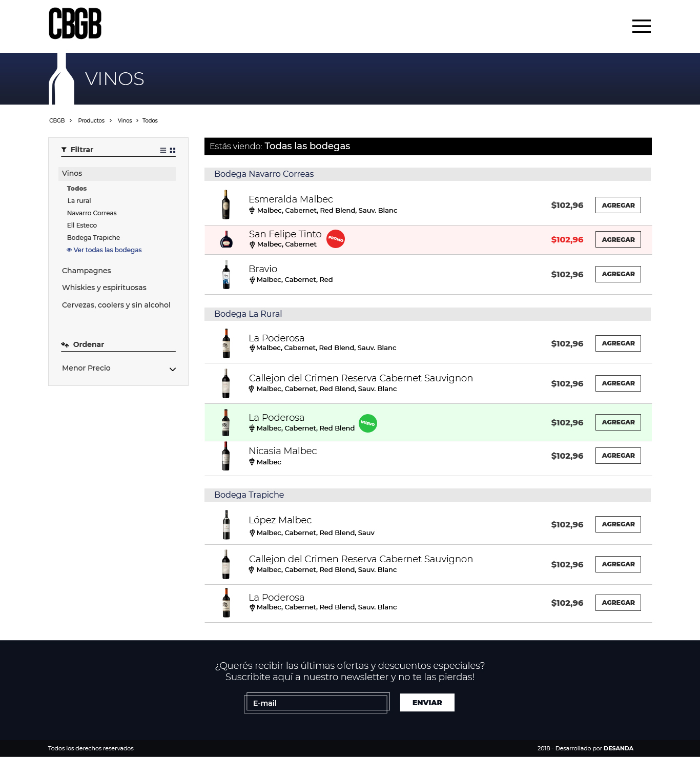Image resolution: width=700 pixels, height=757 pixels.
Task: Click Esmeralda Malbec bottle thumbnail
Action: (x=226, y=204)
